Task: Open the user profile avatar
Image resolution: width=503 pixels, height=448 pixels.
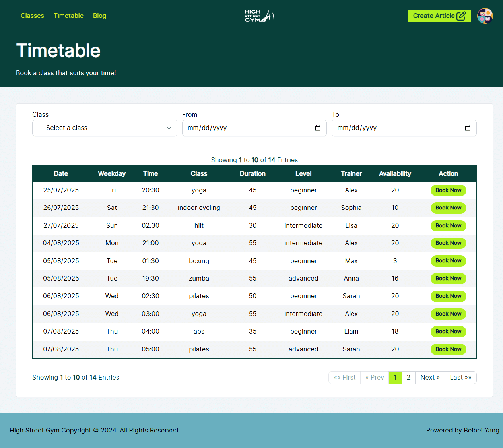Action: (485, 16)
